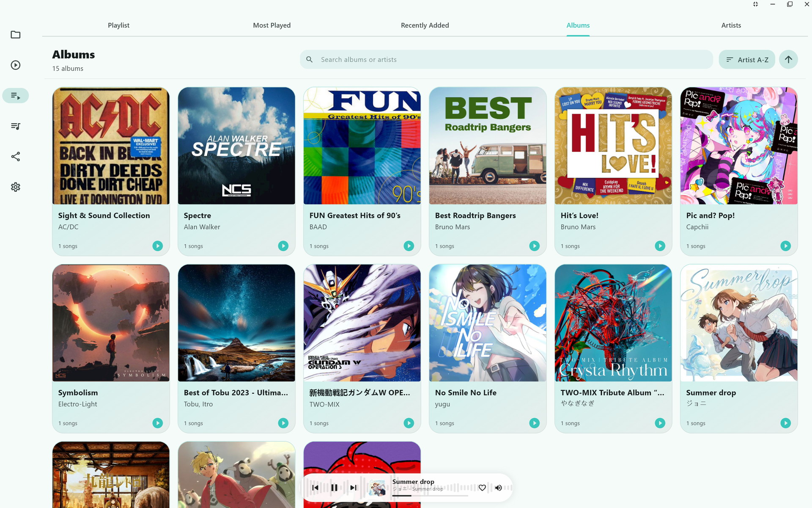Click the Tobu, Itro artist name
812x508 pixels.
198,404
